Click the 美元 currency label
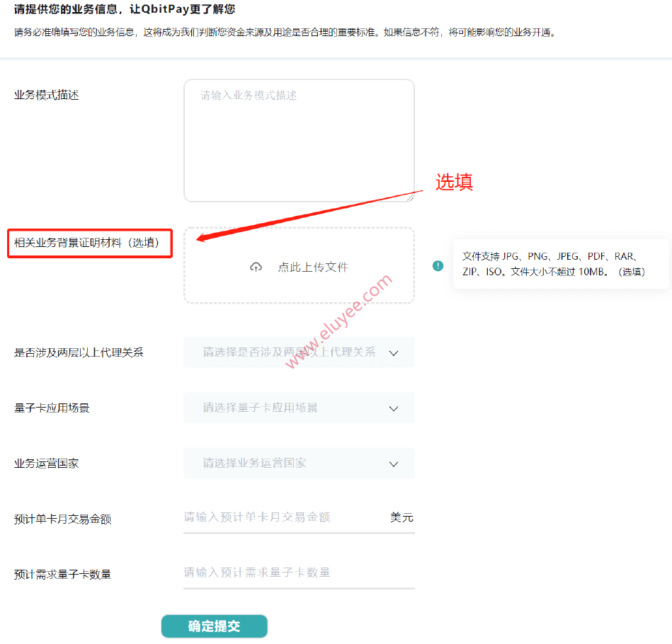 pos(401,517)
